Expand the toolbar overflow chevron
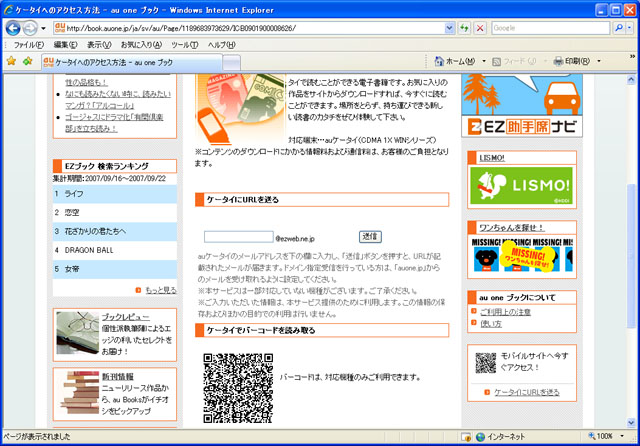This screenshot has height=446, width=640. coord(632,57)
